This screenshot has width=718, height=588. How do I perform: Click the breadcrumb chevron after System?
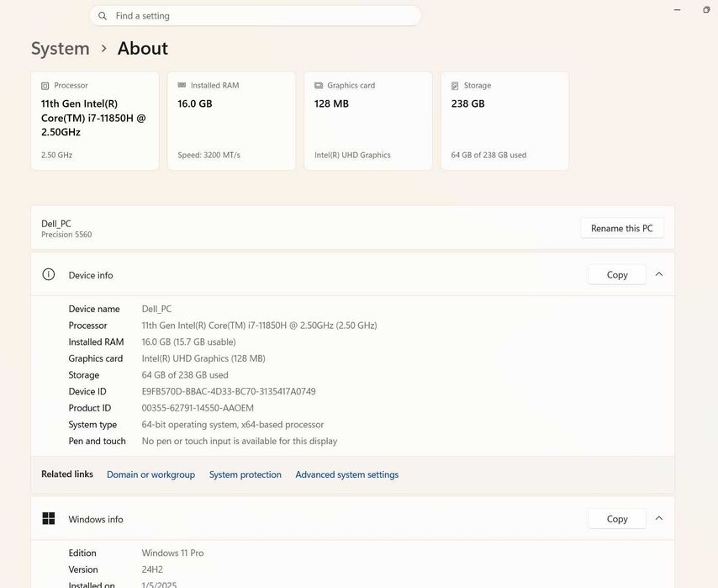pyautogui.click(x=104, y=48)
